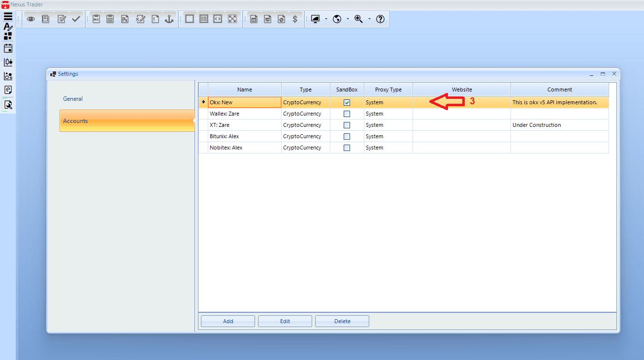Switch to the General settings tab

point(73,99)
